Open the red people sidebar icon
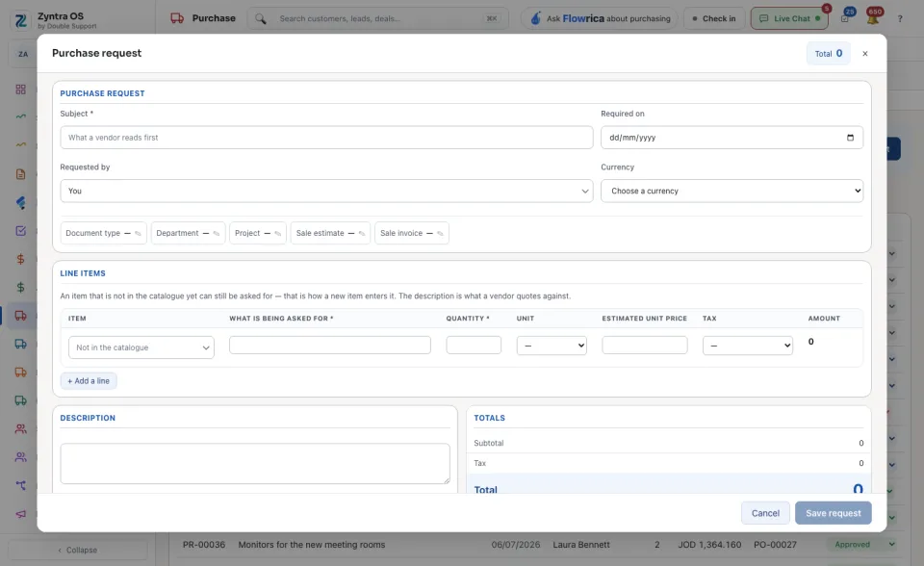Image resolution: width=924 pixels, height=566 pixels. 20,428
